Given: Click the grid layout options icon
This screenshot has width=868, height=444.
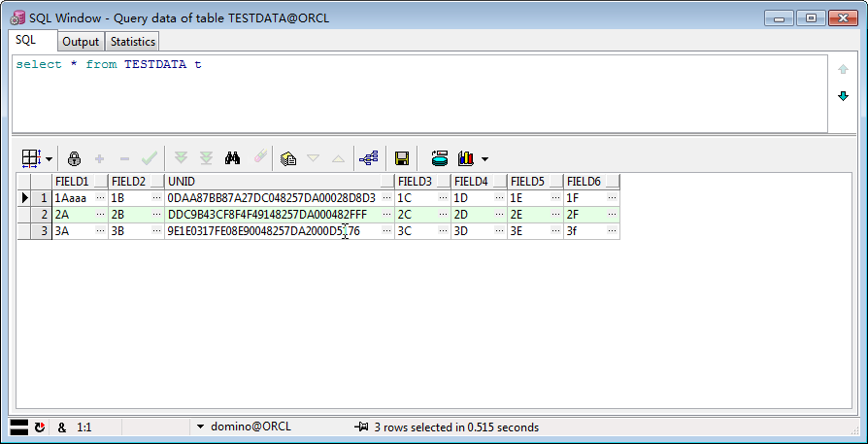Looking at the screenshot, I should (31, 159).
